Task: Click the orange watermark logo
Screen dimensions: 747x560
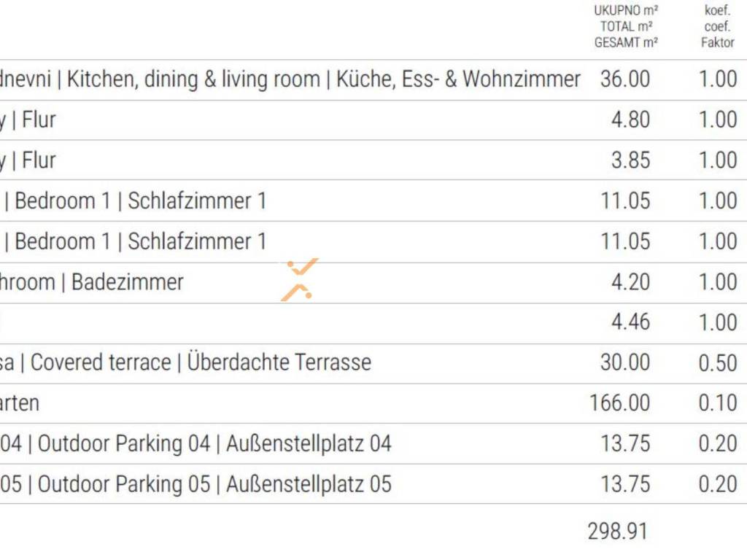Action: pos(300,280)
